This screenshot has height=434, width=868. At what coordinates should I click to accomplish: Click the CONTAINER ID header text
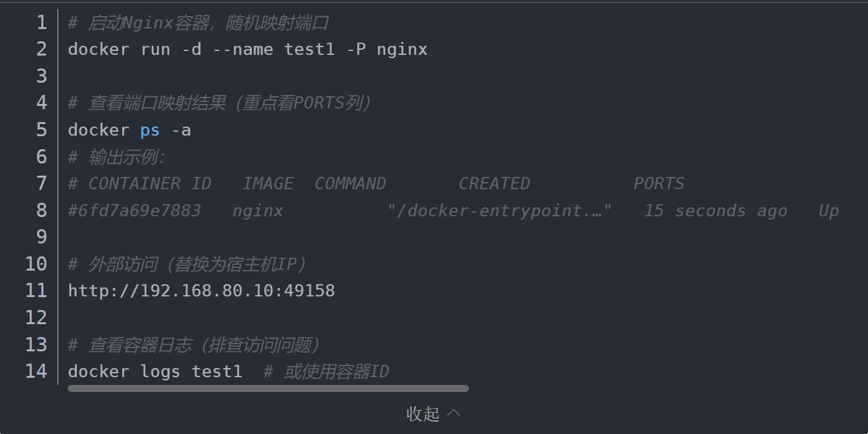pyautogui.click(x=150, y=184)
